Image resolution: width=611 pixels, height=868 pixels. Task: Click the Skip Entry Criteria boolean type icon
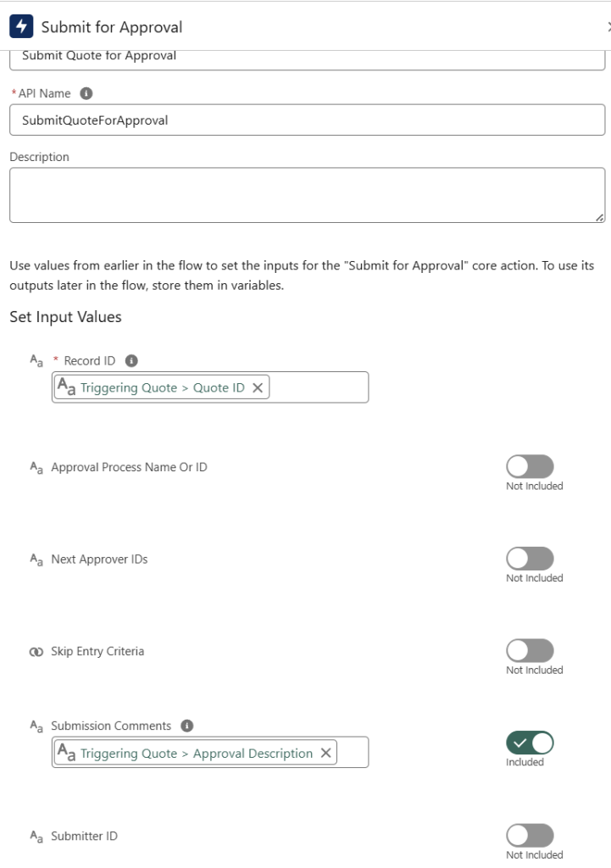click(36, 652)
